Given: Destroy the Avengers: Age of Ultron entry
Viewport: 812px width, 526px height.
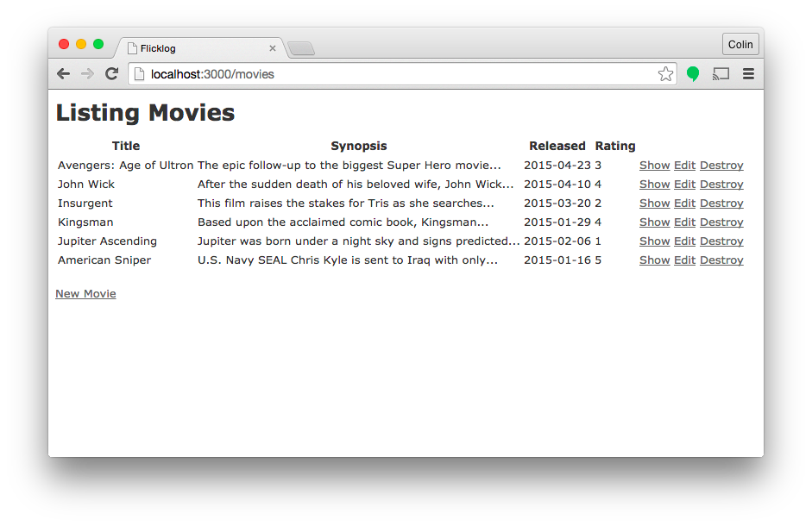Looking at the screenshot, I should pos(721,166).
